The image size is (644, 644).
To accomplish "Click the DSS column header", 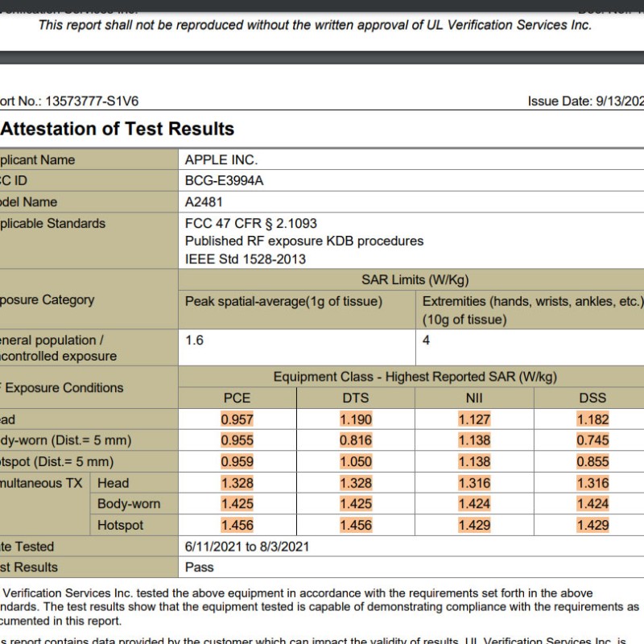I will coord(592,398).
